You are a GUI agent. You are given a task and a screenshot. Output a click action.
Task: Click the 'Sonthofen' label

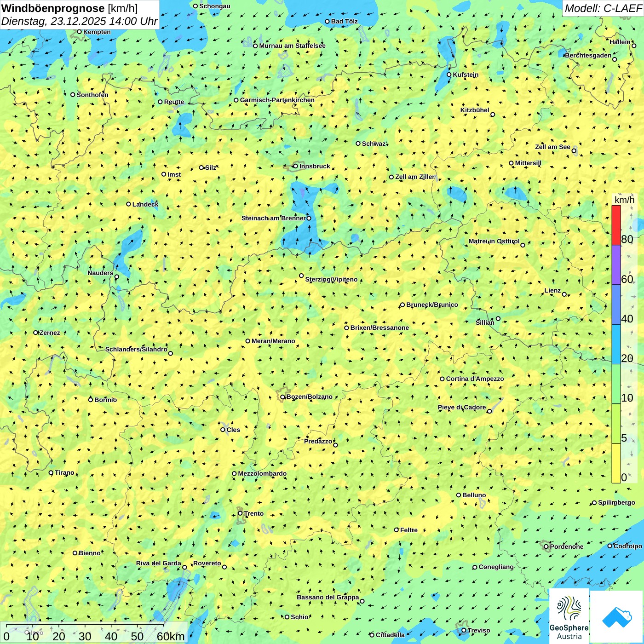[92, 95]
